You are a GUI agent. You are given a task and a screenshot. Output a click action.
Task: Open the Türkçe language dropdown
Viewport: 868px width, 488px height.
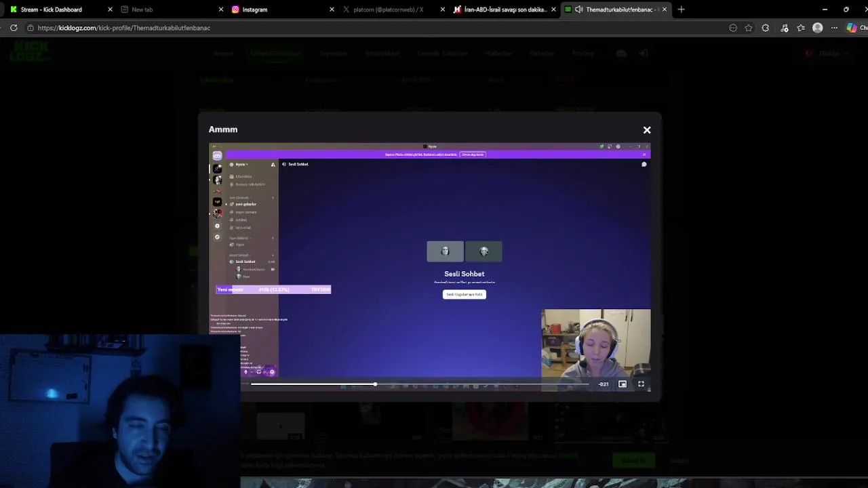[x=829, y=54]
